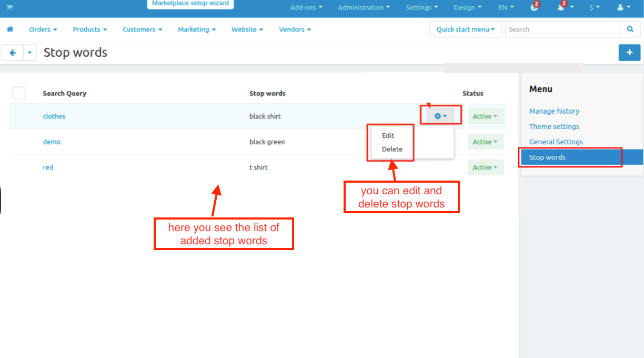Open the notifications bell icon

pyautogui.click(x=563, y=7)
